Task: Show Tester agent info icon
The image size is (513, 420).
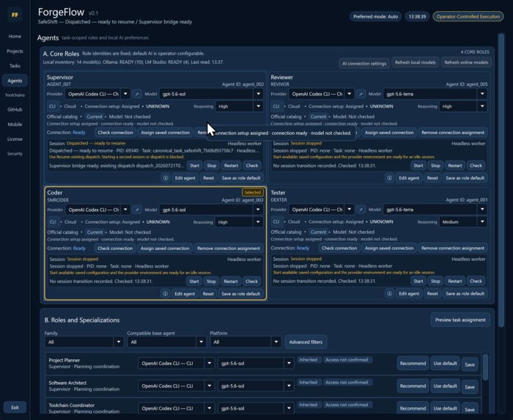Action: pyautogui.click(x=389, y=293)
